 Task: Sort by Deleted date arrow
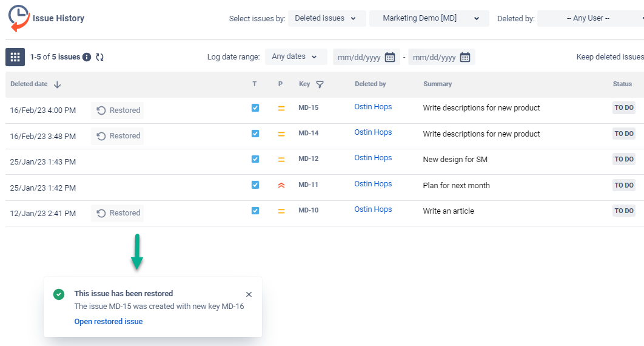click(58, 84)
